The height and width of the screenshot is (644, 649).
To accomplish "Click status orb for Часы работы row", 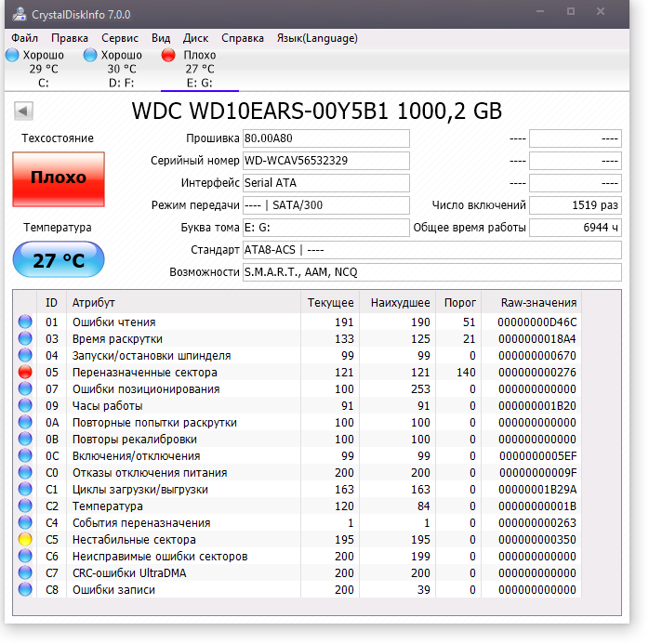I will click(x=25, y=406).
